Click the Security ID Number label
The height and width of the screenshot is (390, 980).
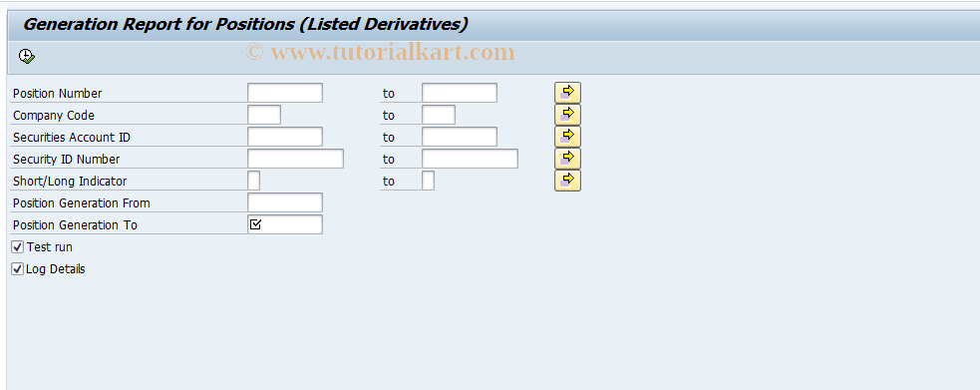66,160
